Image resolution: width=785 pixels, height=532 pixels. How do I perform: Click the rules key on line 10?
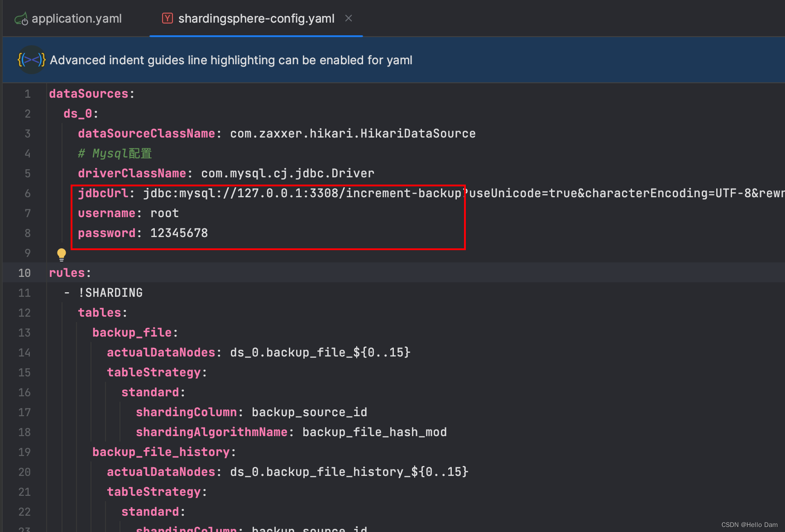coord(67,273)
